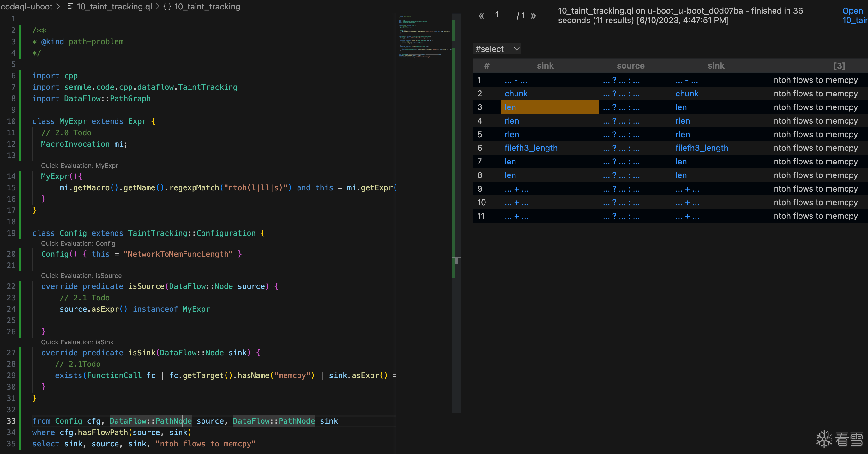The image size is (868, 454).
Task: Go to next results page arrow
Action: tap(533, 16)
